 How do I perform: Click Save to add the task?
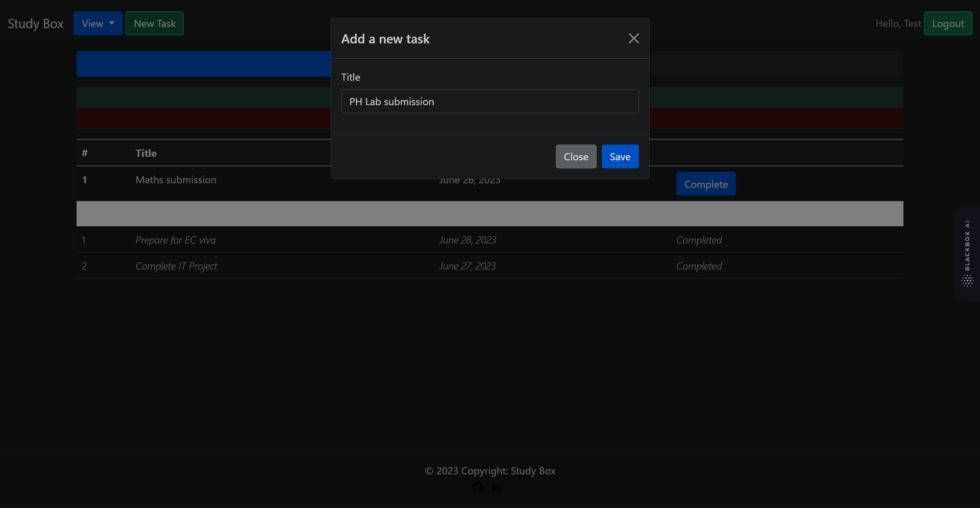[620, 156]
